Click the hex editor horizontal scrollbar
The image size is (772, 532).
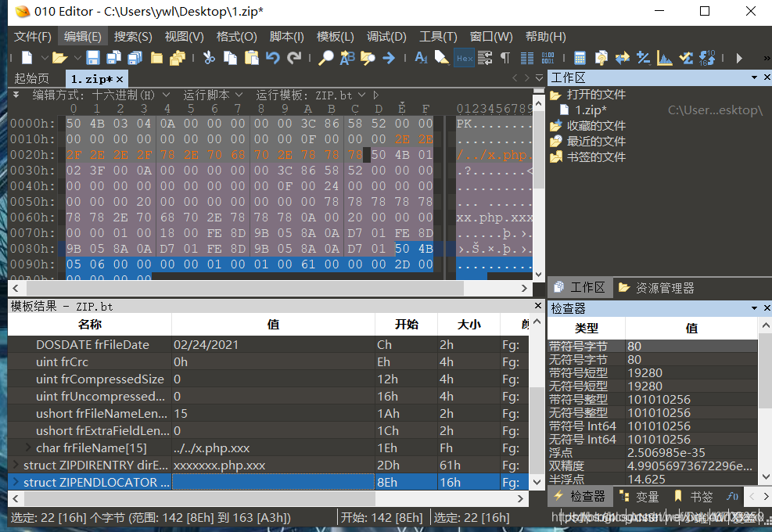[244, 288]
